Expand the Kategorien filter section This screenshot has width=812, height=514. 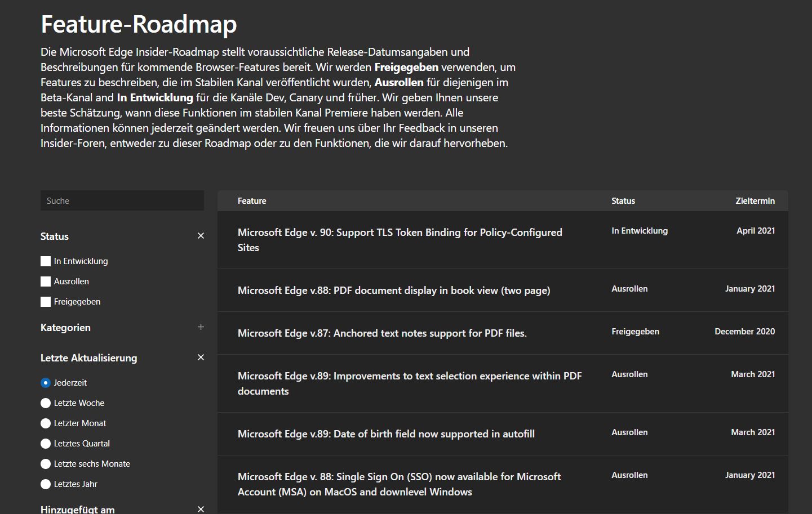201,327
